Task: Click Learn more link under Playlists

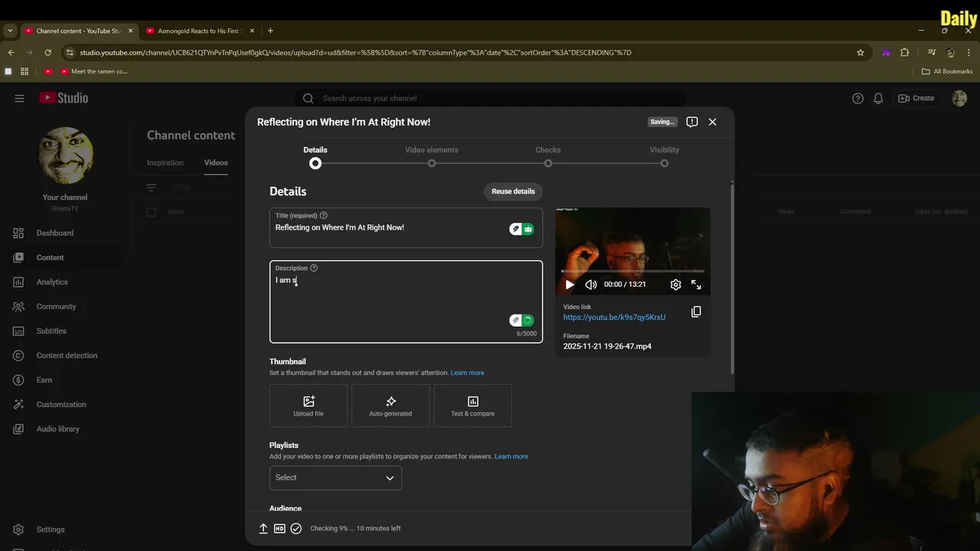Action: click(x=511, y=456)
